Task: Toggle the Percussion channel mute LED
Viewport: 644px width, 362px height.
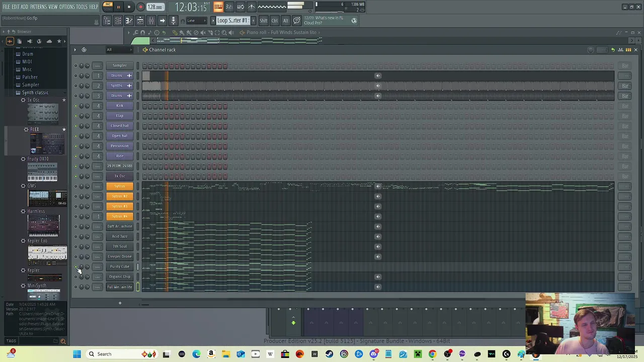Action: tap(76, 146)
